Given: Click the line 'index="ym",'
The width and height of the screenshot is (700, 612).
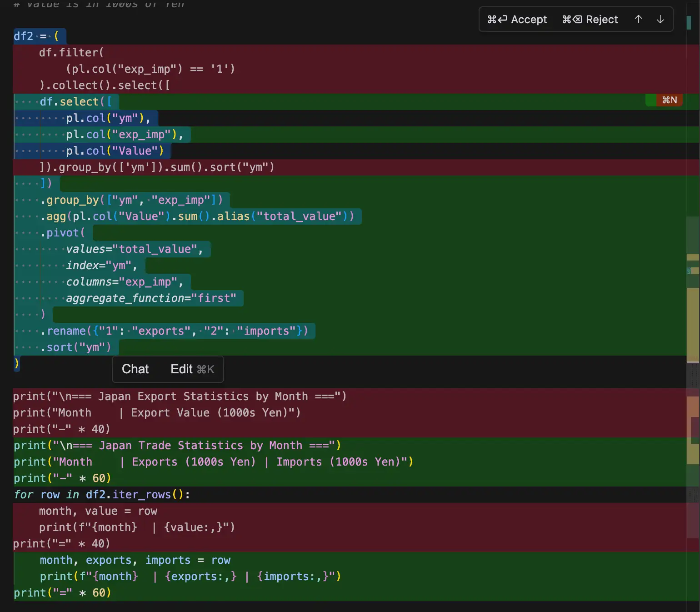Looking at the screenshot, I should (102, 266).
